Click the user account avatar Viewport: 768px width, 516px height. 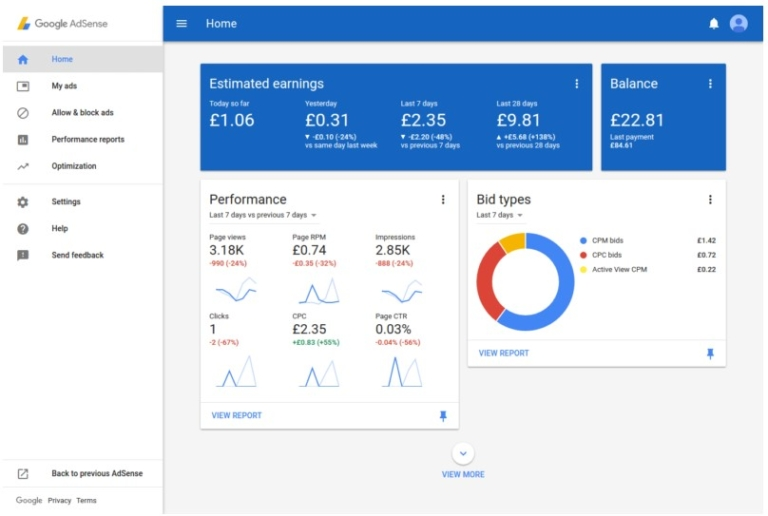[739, 24]
